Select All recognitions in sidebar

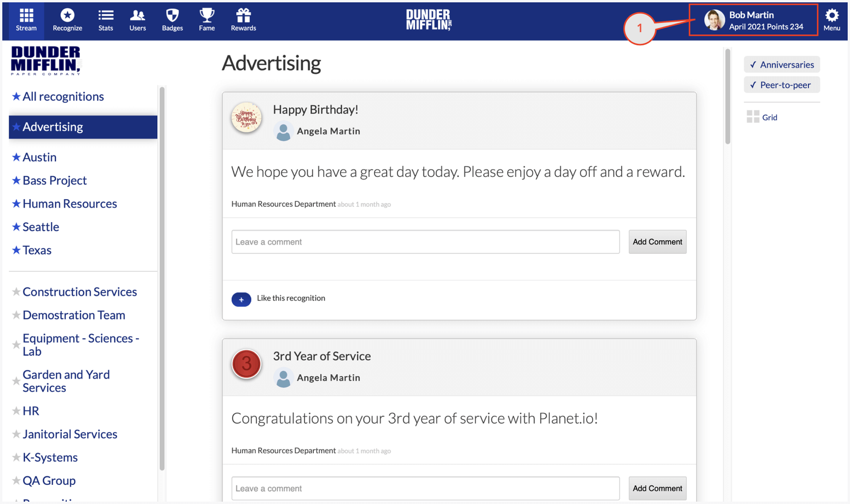coord(63,96)
